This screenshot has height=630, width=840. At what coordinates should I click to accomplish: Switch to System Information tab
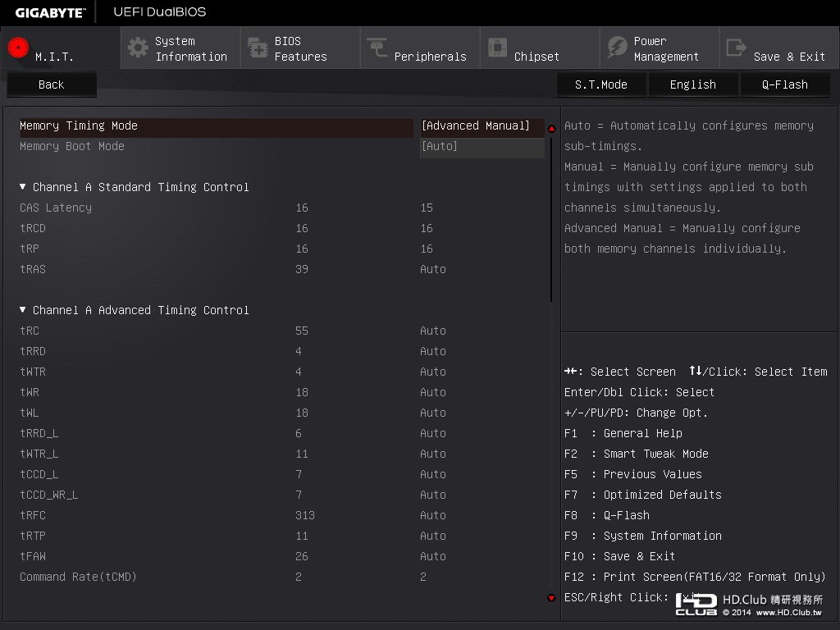click(180, 48)
